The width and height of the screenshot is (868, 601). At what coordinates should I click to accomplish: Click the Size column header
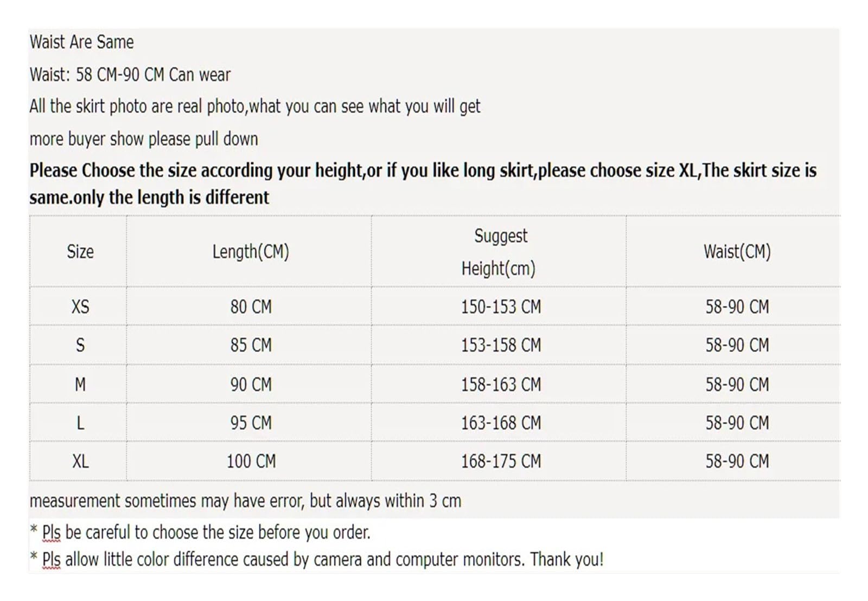[x=80, y=252]
